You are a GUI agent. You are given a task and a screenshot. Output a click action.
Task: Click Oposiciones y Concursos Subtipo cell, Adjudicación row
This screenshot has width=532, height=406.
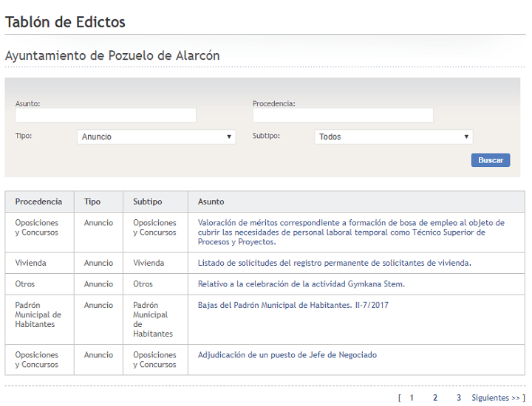click(154, 359)
